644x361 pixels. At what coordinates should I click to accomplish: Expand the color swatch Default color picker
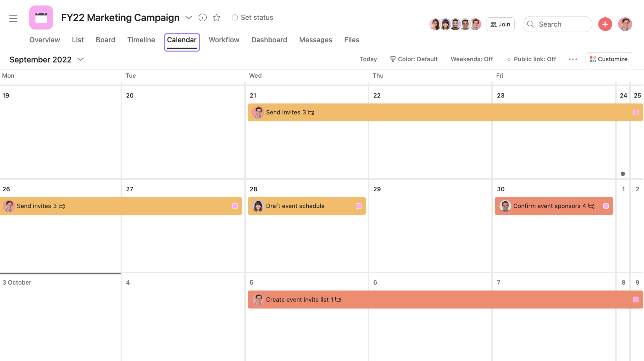point(414,59)
